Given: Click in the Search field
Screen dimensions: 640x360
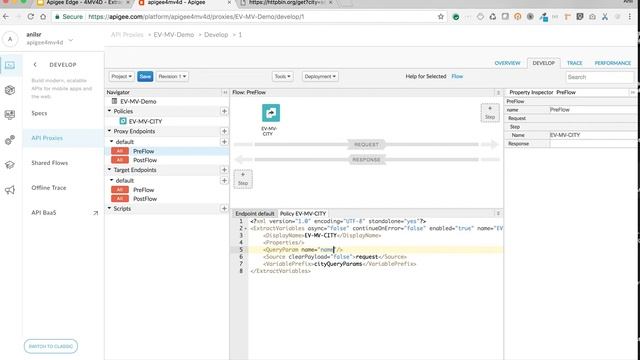Looking at the screenshot, I should point(600,77).
